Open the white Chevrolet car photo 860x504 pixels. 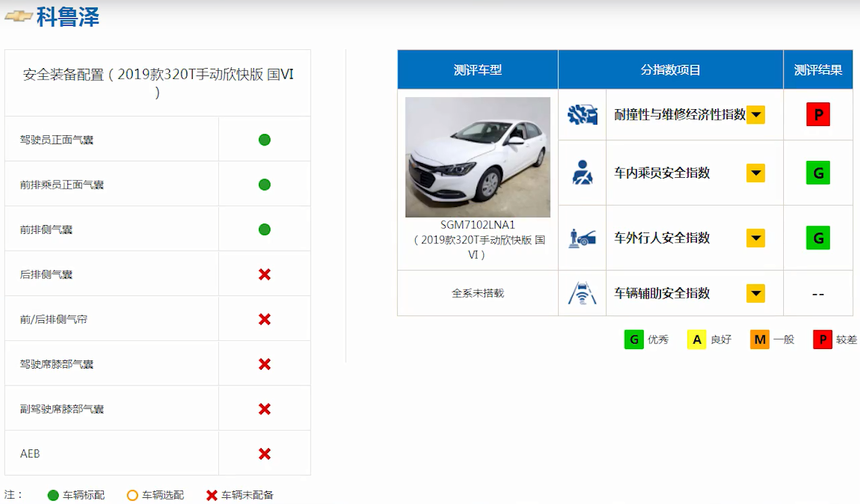click(477, 157)
